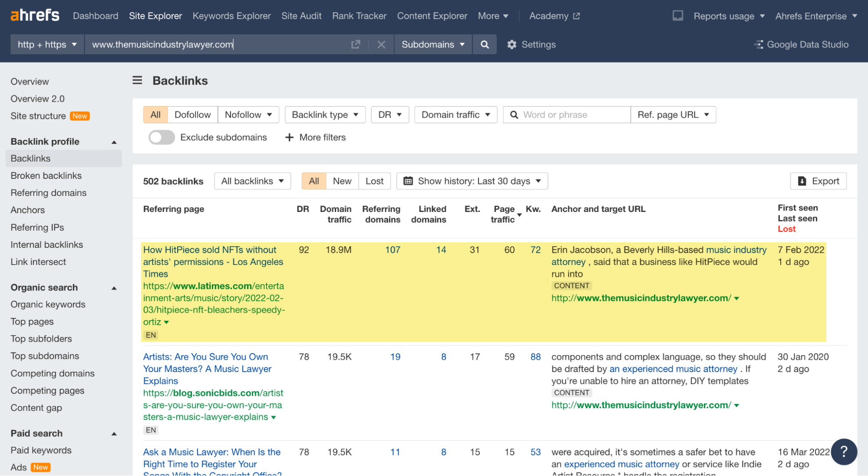The image size is (868, 476).
Task: Open Settings gear icon
Action: pyautogui.click(x=512, y=44)
